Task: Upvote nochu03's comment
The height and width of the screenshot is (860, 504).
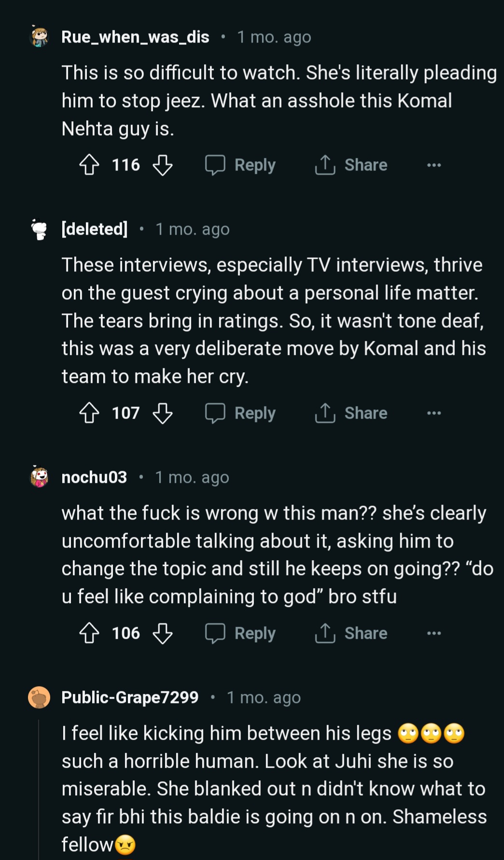Action: tap(89, 634)
